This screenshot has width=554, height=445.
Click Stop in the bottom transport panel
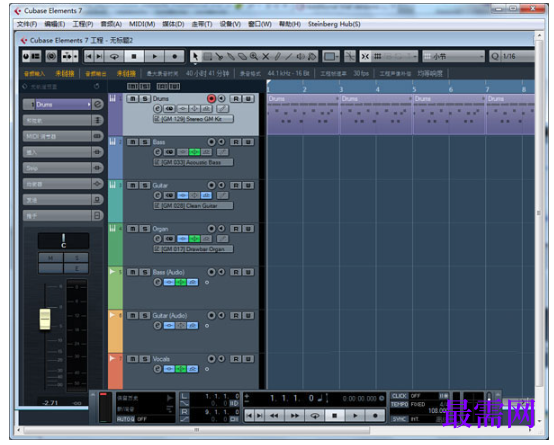(x=335, y=416)
